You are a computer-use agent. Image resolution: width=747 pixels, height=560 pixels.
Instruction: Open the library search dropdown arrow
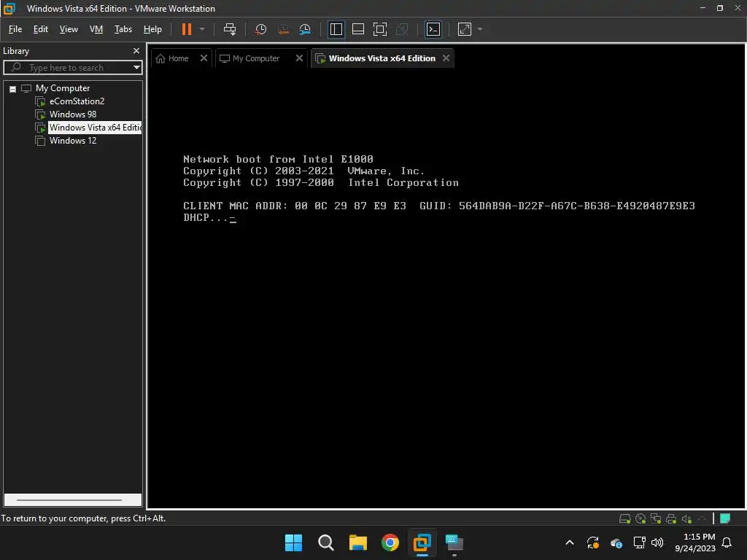pos(136,68)
